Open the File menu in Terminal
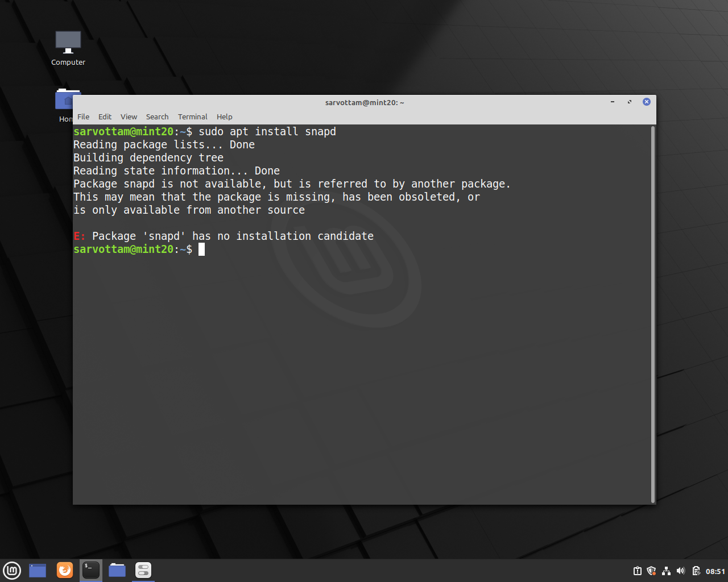The image size is (728, 582). pyautogui.click(x=83, y=117)
